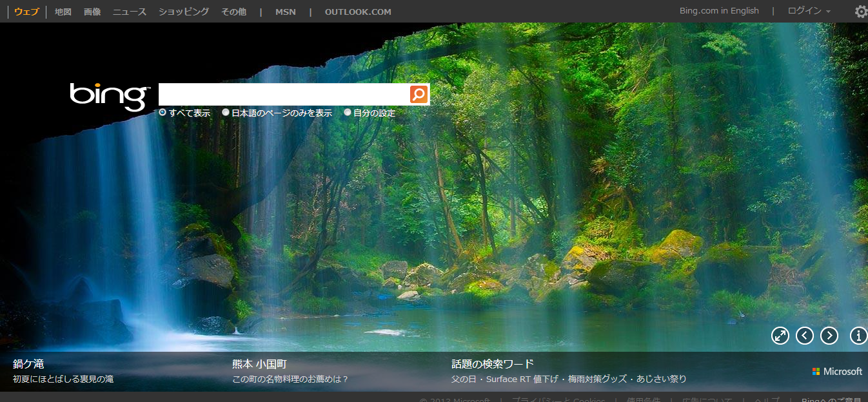Viewport: 868px width, 402px height.
Task: Show next background image arrow
Action: [x=829, y=336]
